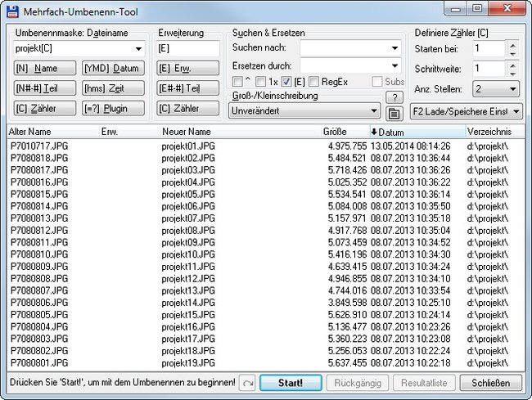Click the Schließen button
Viewport: 532px width, 400px height.
(x=490, y=383)
